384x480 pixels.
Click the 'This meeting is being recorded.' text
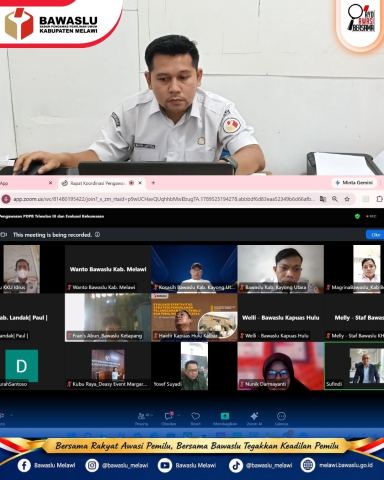click(52, 235)
